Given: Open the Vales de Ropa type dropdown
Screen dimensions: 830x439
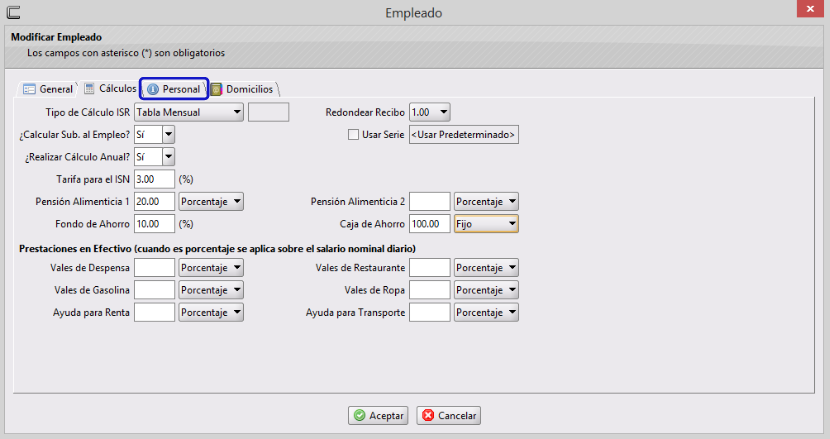Looking at the screenshot, I should point(486,290).
